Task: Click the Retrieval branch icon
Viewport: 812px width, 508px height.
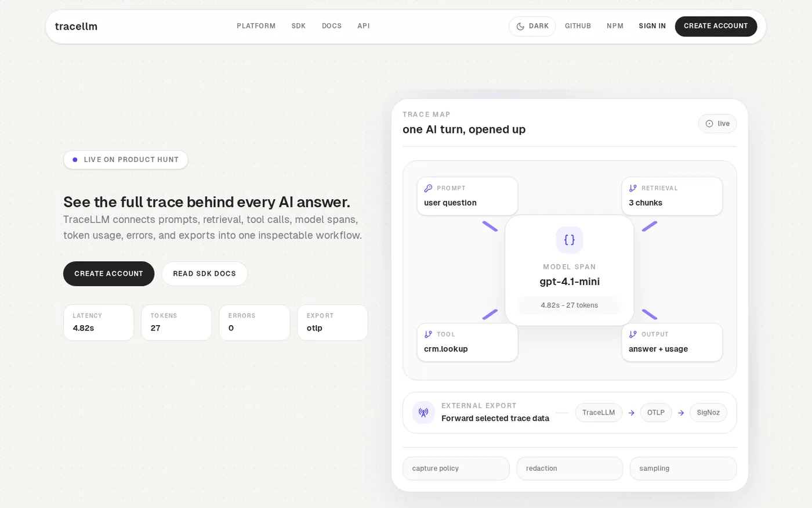Action: 633,188
